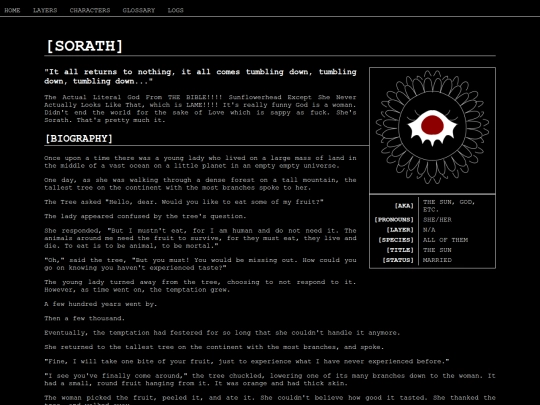Click the paragraph "The young lady turned away"

(200, 286)
